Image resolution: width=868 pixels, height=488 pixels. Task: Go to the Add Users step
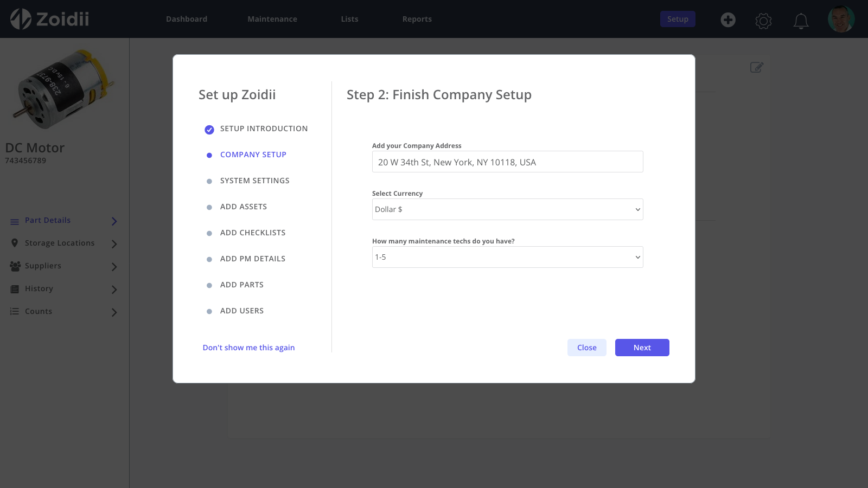242,311
